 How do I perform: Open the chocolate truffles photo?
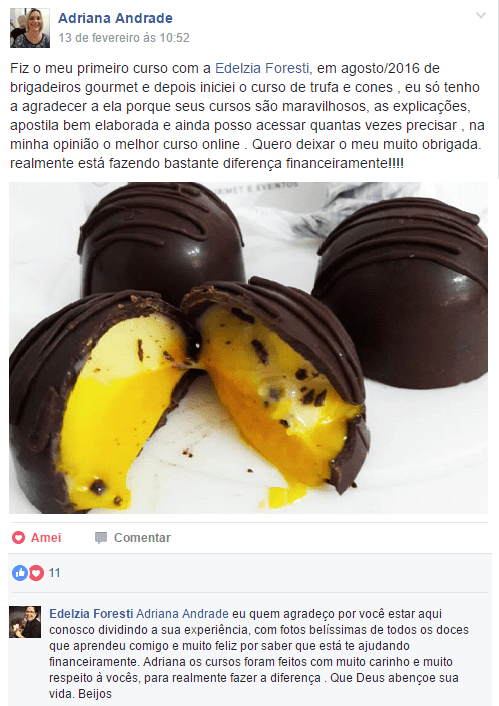click(x=249, y=348)
